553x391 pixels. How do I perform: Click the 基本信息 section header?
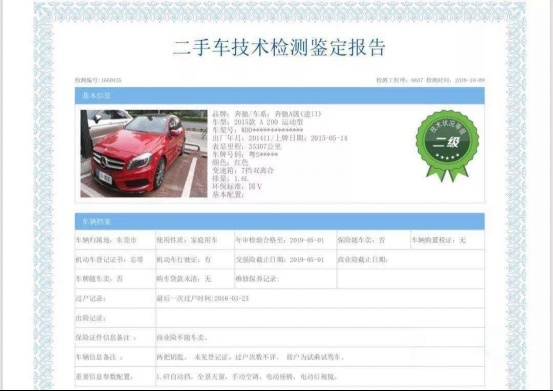coord(280,96)
